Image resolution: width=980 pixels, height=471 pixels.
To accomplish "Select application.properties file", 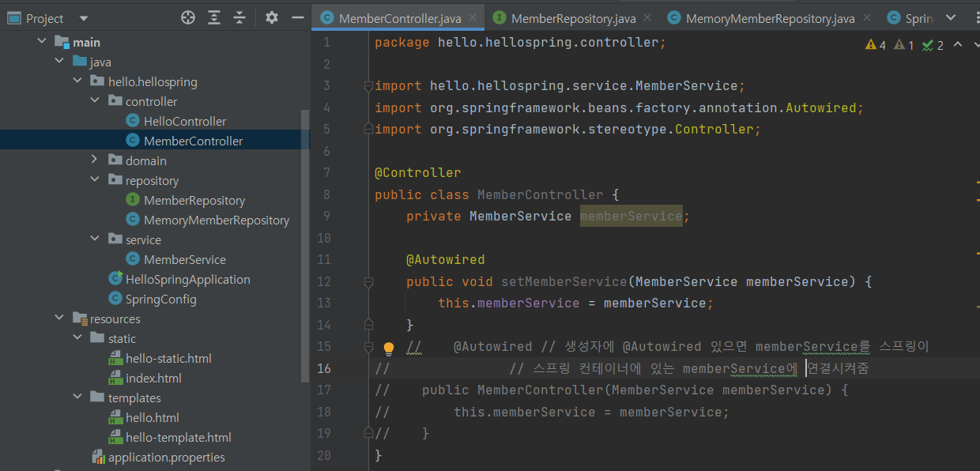I will 167,457.
